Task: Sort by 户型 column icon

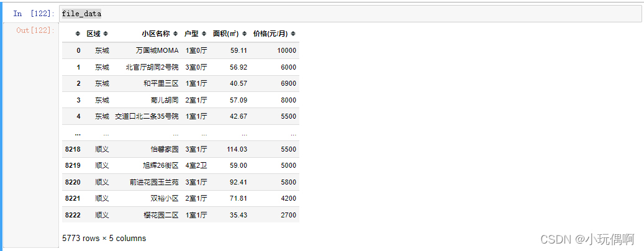Action: [x=204, y=34]
